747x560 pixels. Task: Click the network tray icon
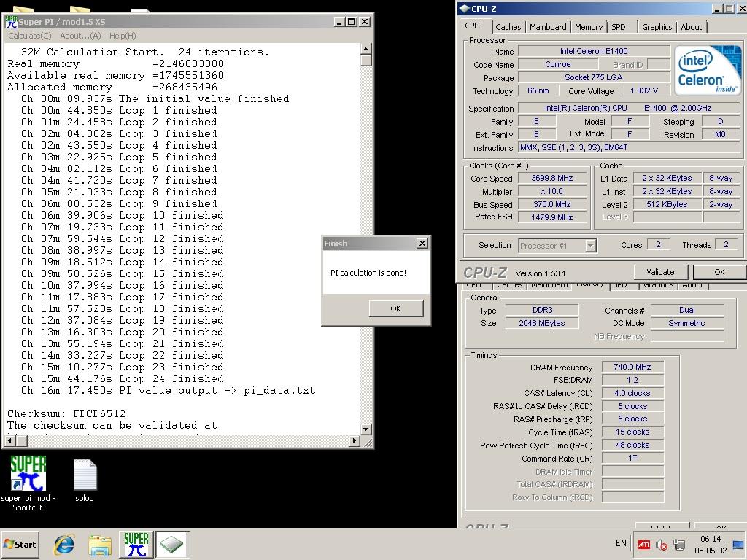(679, 544)
